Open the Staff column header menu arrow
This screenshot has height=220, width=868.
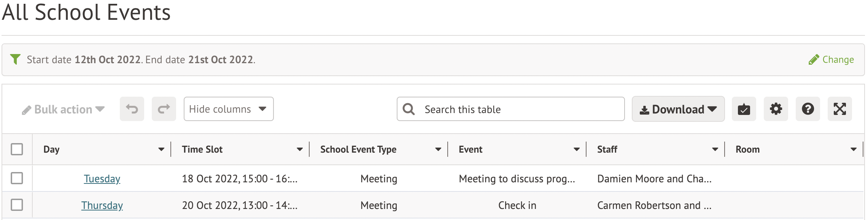pos(715,150)
